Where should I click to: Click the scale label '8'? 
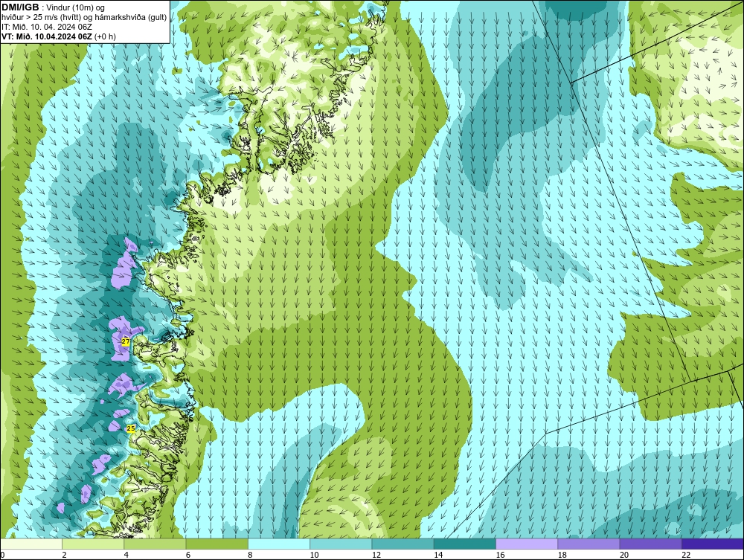[250, 555]
